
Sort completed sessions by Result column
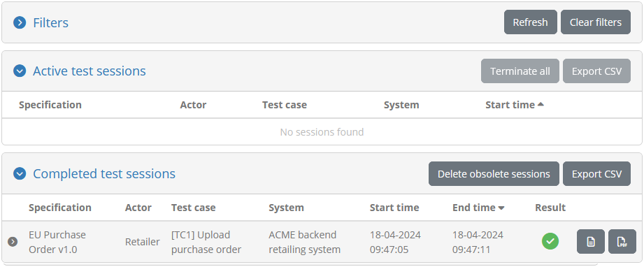[x=550, y=208]
